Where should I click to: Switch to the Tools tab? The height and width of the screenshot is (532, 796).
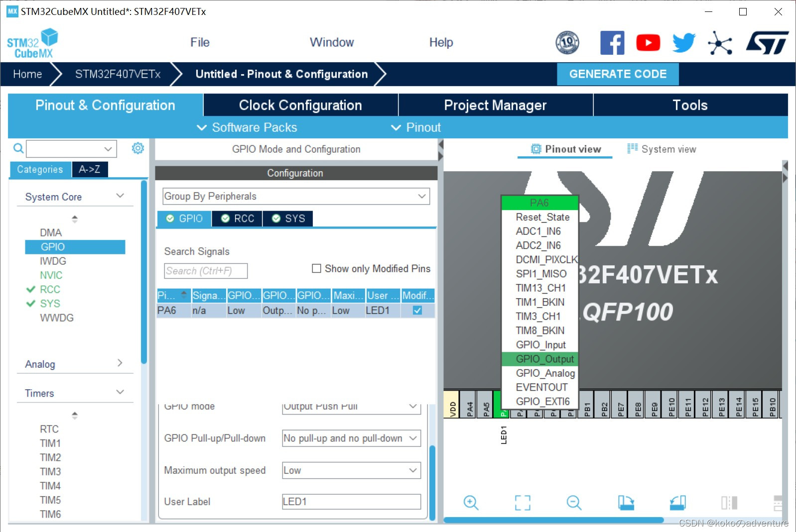pyautogui.click(x=690, y=105)
